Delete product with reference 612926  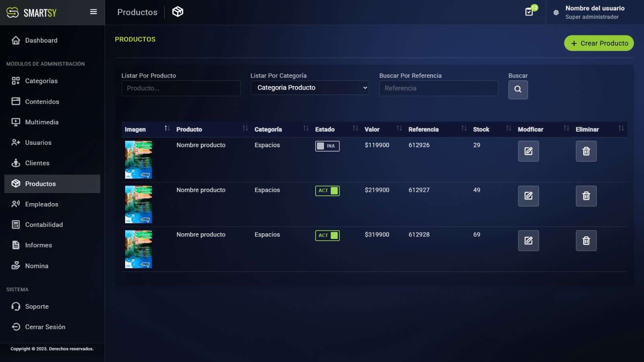tap(586, 151)
